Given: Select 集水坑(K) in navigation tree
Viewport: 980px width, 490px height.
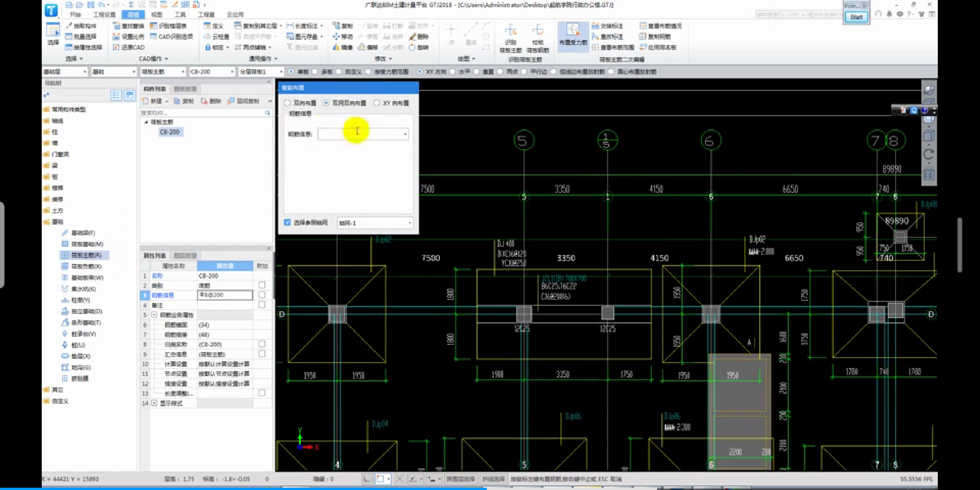Looking at the screenshot, I should click(x=83, y=289).
